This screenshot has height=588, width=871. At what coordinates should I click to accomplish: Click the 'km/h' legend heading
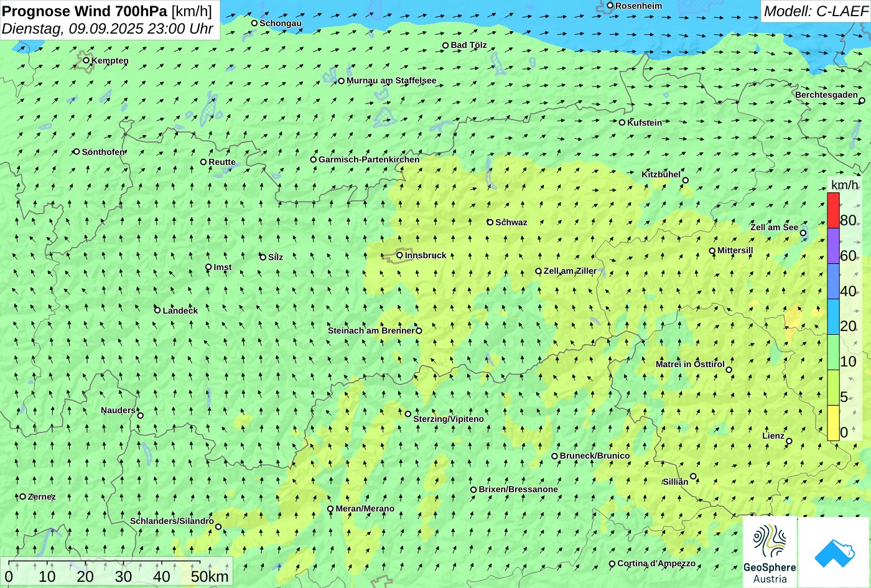pos(844,185)
